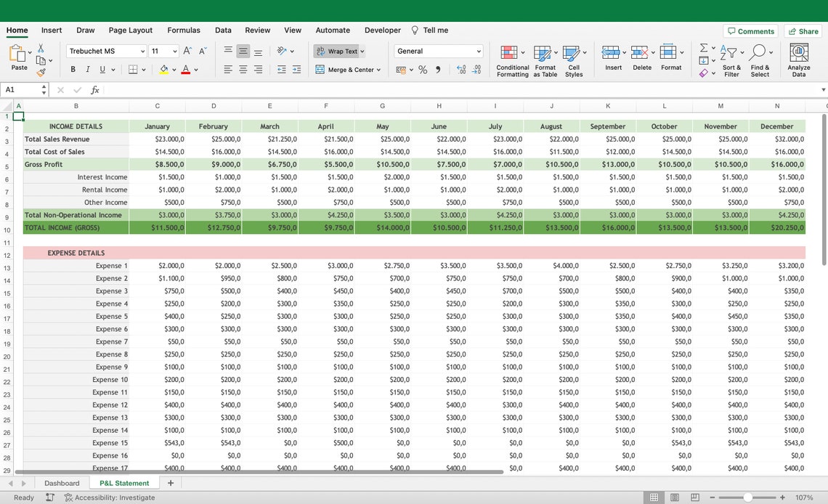Viewport: 828px width, 504px height.
Task: Open Conditional Formatting menu
Action: 513,61
